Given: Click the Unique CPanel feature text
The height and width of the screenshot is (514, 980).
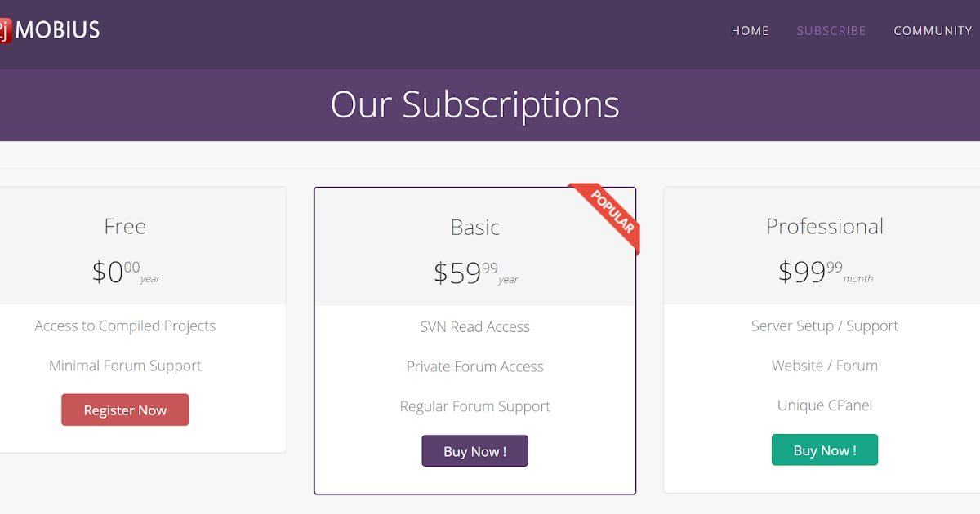Looking at the screenshot, I should point(824,405).
